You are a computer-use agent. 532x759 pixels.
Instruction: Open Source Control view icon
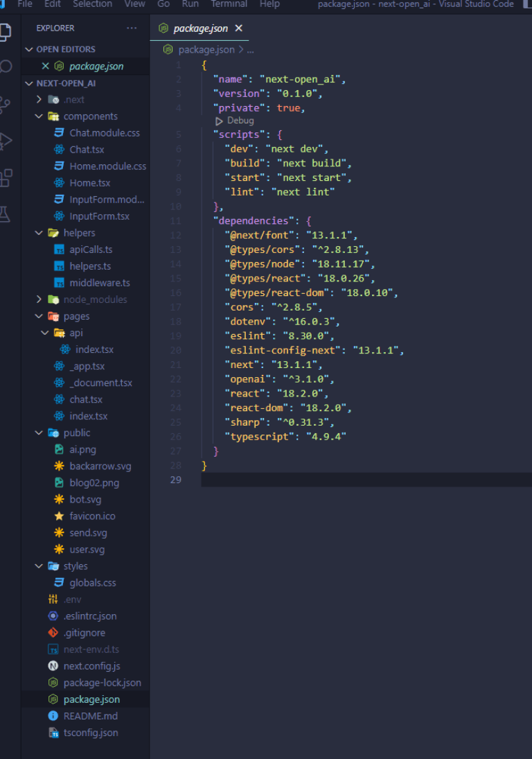tap(6, 104)
